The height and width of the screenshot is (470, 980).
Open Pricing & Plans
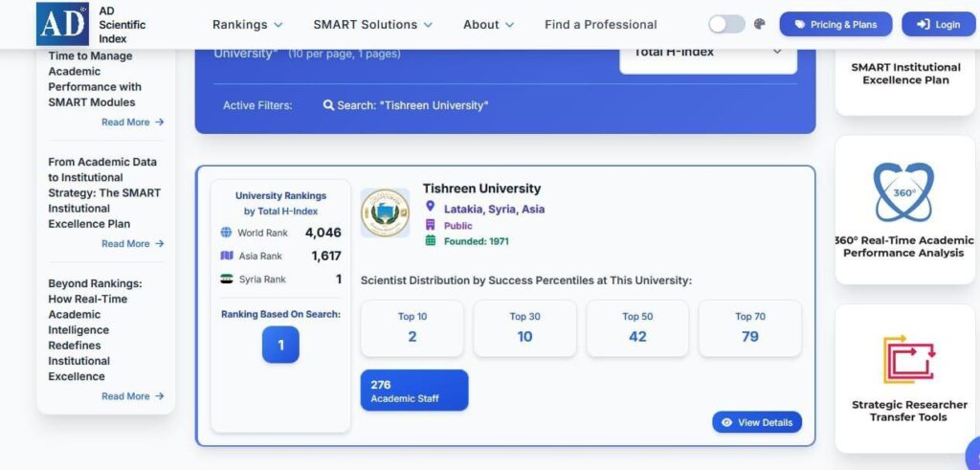pyautogui.click(x=835, y=25)
